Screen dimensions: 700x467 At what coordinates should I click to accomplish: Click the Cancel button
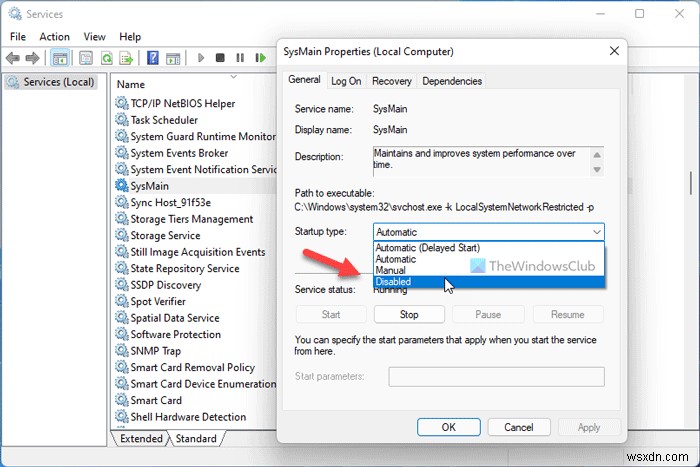[519, 427]
